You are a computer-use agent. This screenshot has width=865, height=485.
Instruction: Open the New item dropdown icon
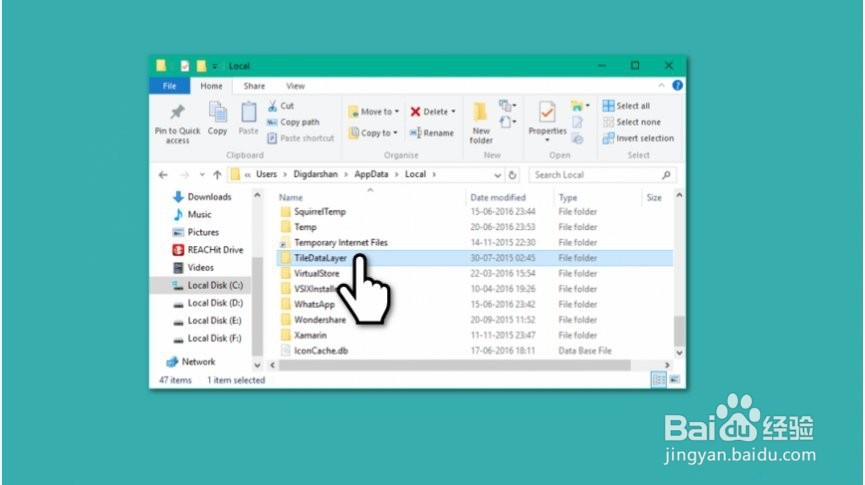(507, 105)
